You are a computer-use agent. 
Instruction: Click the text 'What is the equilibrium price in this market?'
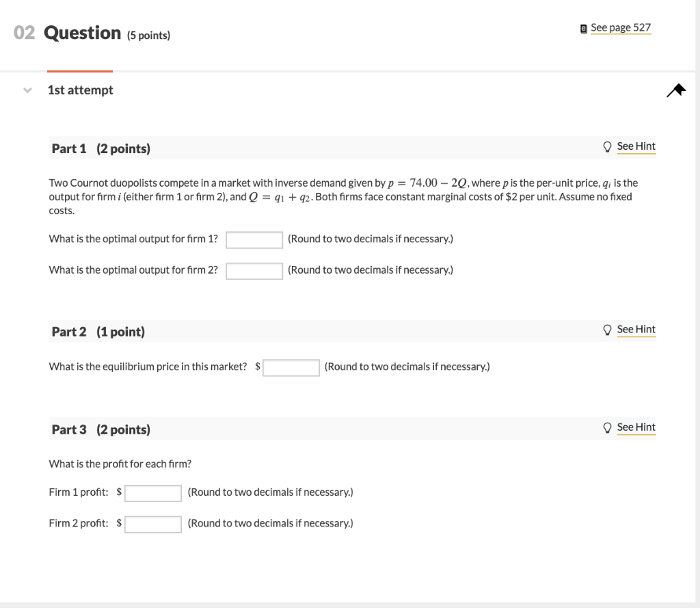click(148, 367)
